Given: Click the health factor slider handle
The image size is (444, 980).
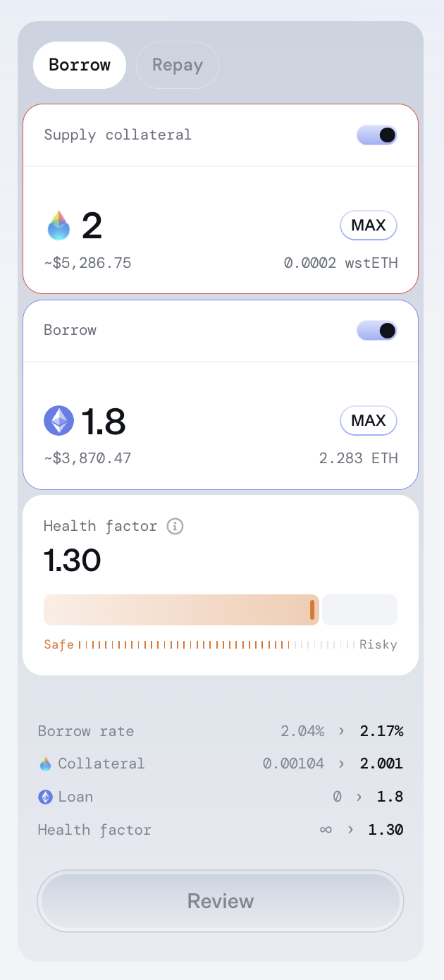Looking at the screenshot, I should coord(312,610).
